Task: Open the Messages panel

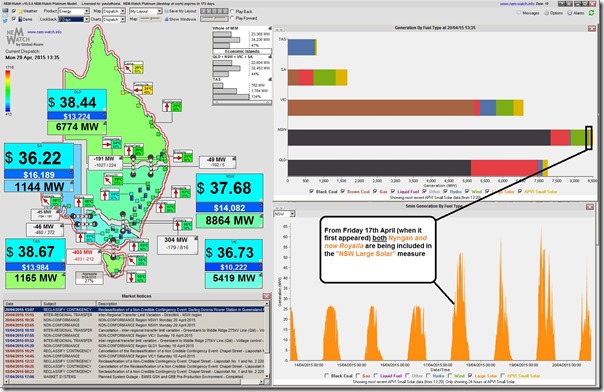Action: coord(528,13)
